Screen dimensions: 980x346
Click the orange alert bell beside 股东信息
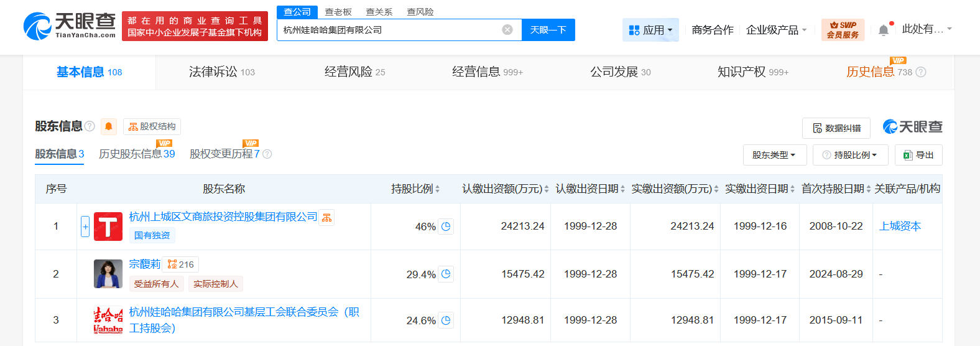109,126
